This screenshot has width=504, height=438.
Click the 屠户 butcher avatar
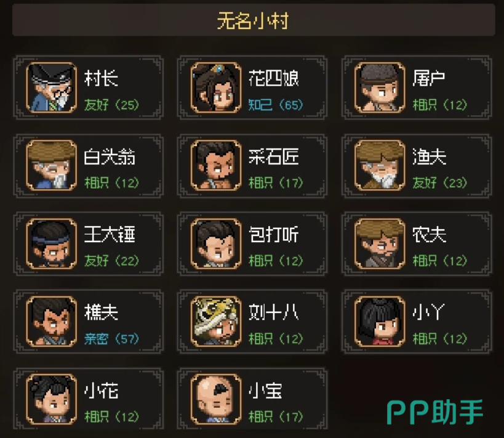click(x=380, y=87)
